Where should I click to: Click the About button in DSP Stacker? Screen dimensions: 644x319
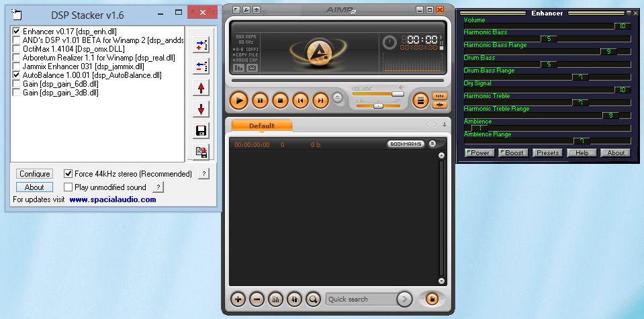tap(35, 187)
